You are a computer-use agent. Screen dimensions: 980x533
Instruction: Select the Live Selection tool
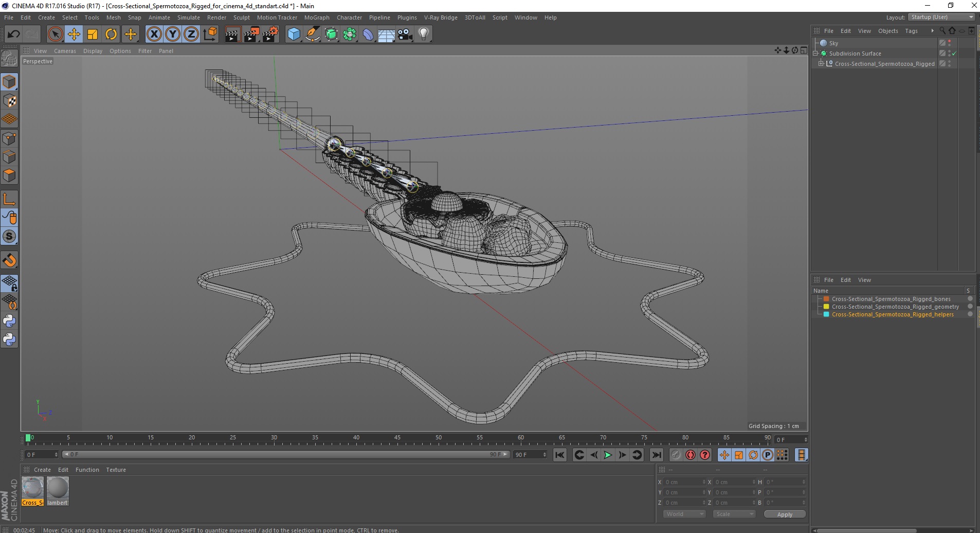point(55,34)
